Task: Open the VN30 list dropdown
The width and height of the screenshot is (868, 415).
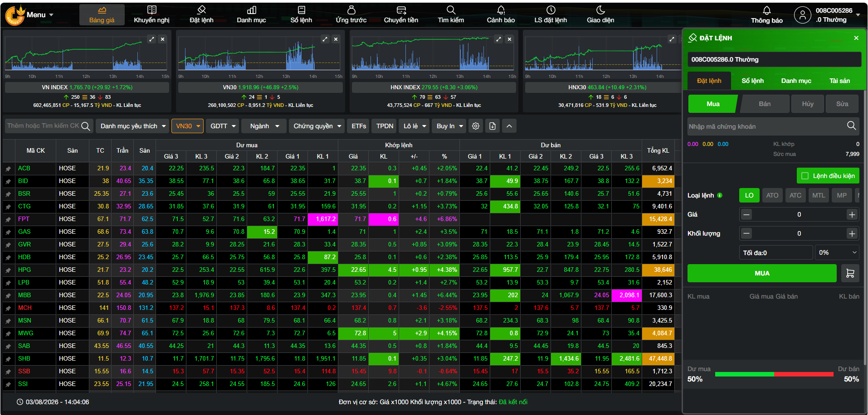Action: pos(188,126)
